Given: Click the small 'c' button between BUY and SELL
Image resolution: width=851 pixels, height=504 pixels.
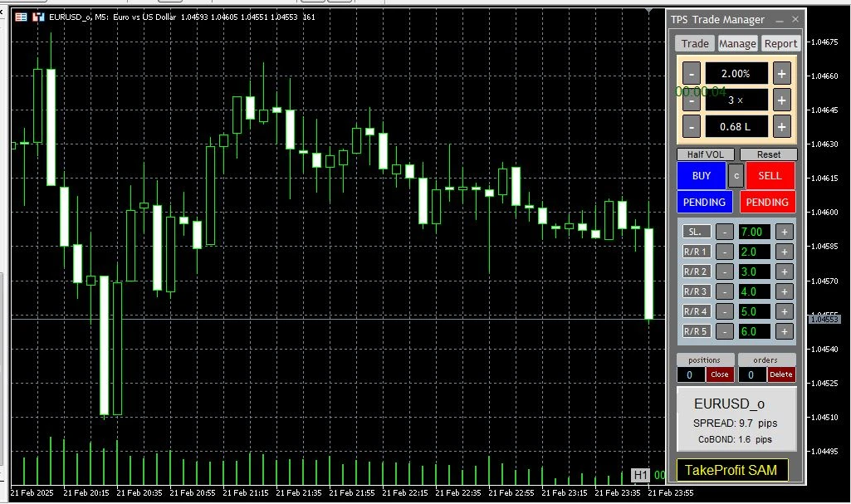Looking at the screenshot, I should click(736, 176).
